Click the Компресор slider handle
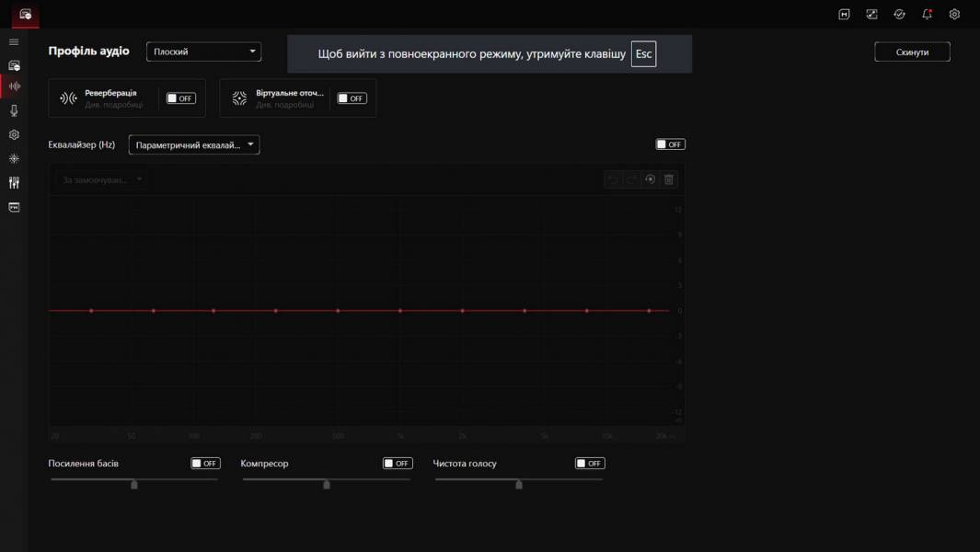Screen dimensions: 980x552 (327, 485)
